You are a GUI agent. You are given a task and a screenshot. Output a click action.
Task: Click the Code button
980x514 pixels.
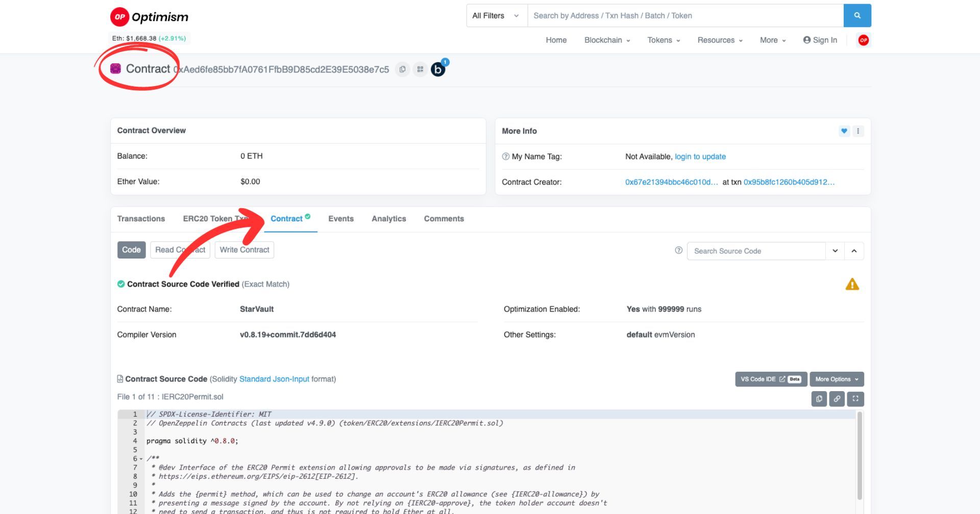131,250
